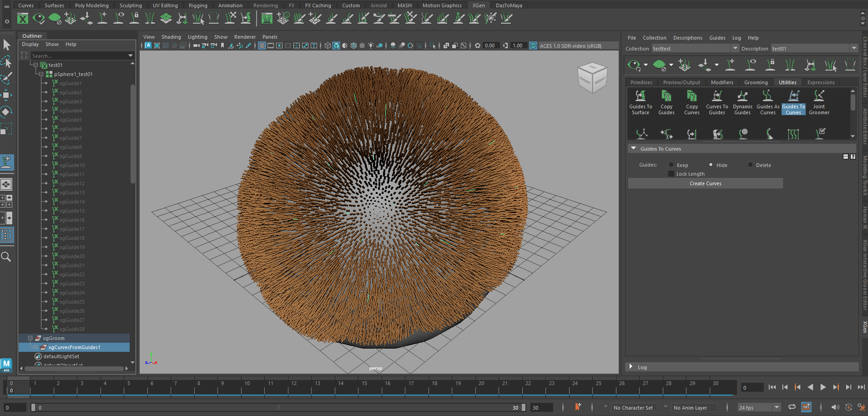This screenshot has width=868, height=416.
Task: Click the play forwards button
Action: point(823,387)
